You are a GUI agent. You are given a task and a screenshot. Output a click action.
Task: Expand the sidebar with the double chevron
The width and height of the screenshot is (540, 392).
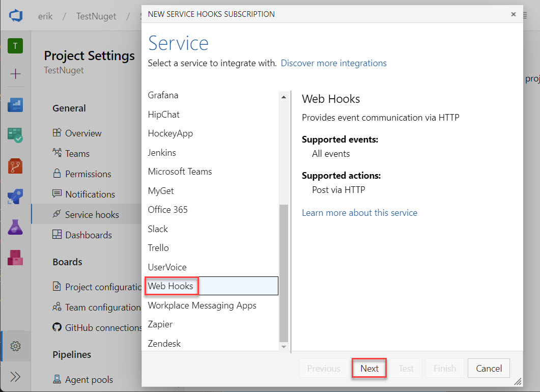[15, 377]
